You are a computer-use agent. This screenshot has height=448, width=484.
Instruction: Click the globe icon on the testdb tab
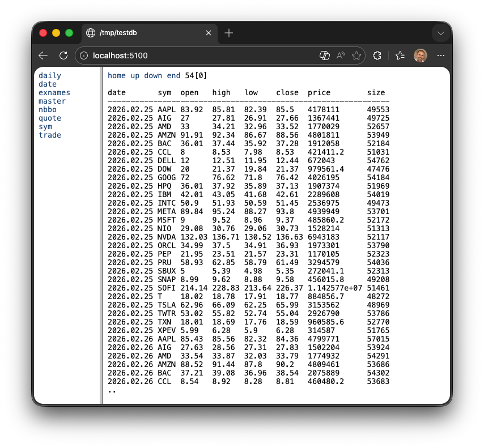pyautogui.click(x=91, y=33)
